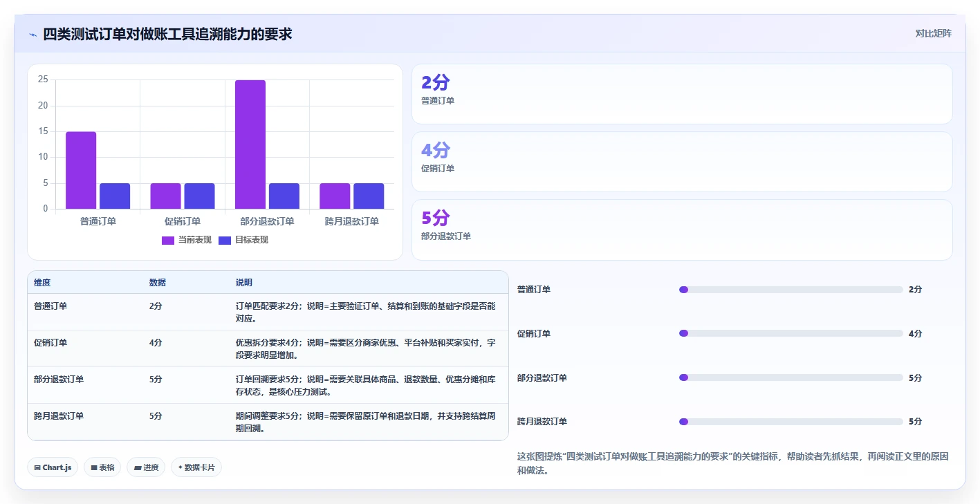The image size is (980, 504).
Task: Click the 进度 tag chip
Action: tap(146, 467)
